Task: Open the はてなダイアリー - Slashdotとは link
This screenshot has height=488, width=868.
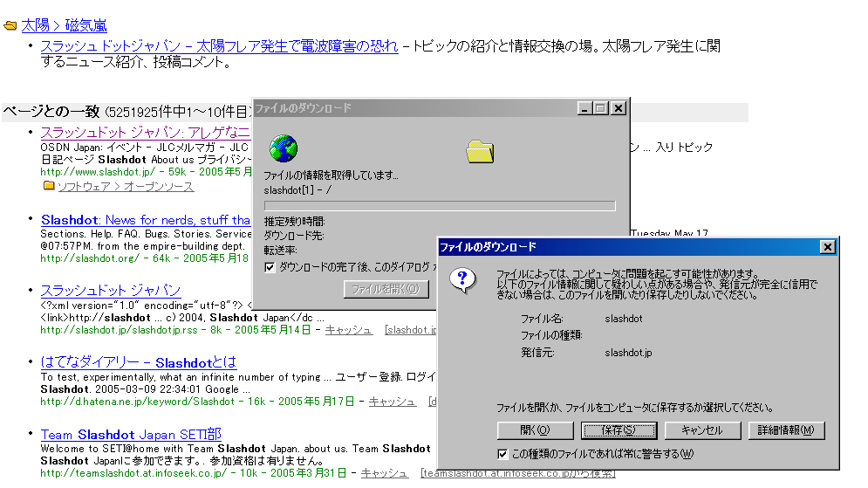Action: [x=138, y=362]
